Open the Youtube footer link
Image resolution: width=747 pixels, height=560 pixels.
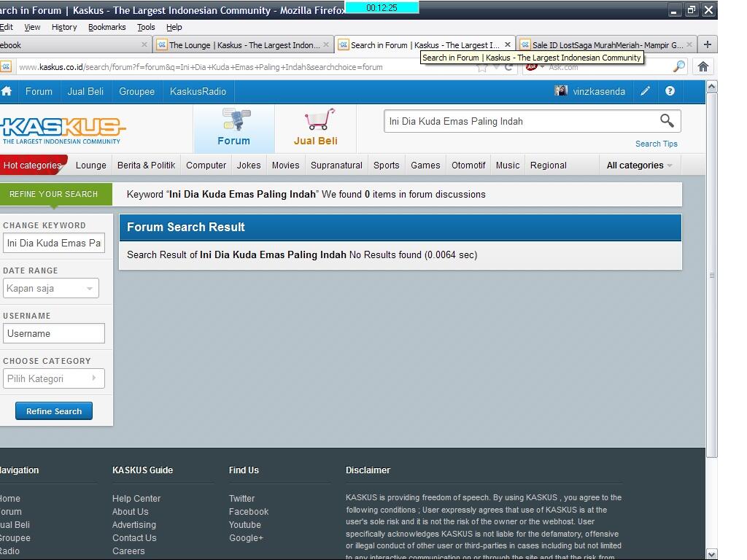pos(245,525)
